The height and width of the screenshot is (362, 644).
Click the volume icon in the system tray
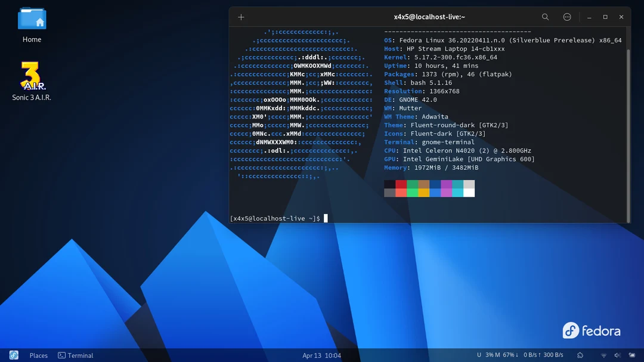click(x=617, y=355)
